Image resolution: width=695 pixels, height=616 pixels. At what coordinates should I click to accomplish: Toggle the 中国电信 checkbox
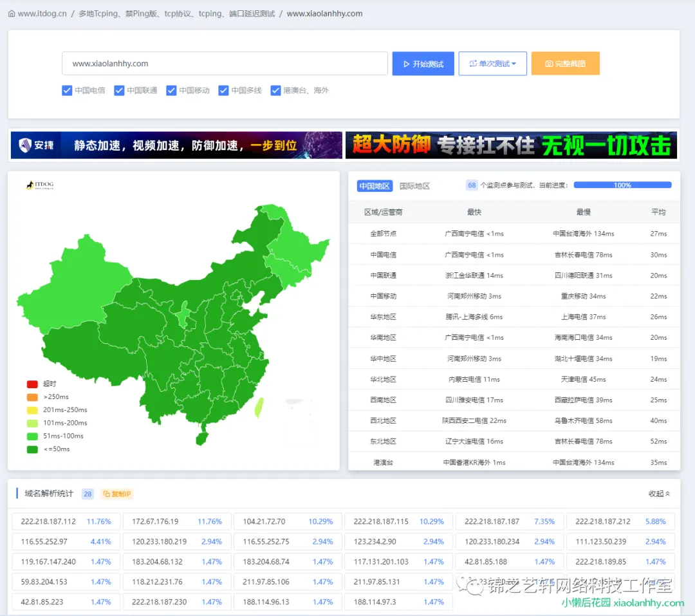67,91
